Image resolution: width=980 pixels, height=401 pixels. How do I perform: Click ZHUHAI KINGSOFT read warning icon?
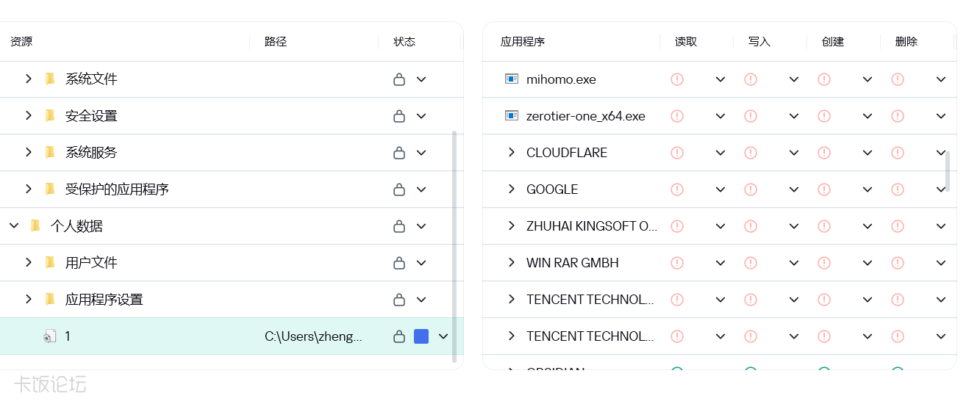677,226
